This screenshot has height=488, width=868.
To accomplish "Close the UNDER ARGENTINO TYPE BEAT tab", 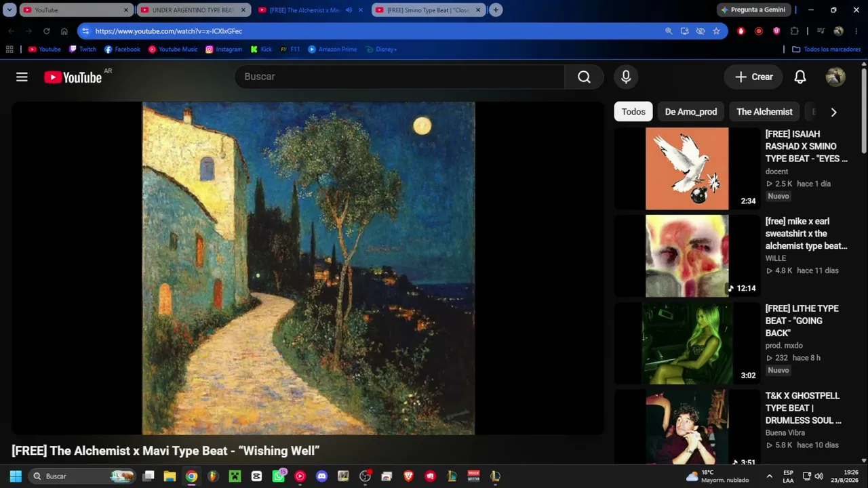I will click(x=243, y=10).
